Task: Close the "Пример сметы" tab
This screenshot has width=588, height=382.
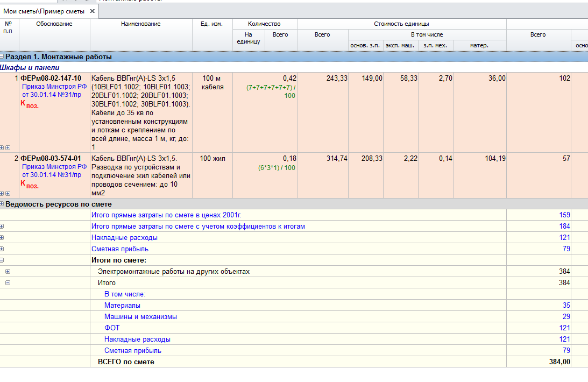Action: pos(92,11)
